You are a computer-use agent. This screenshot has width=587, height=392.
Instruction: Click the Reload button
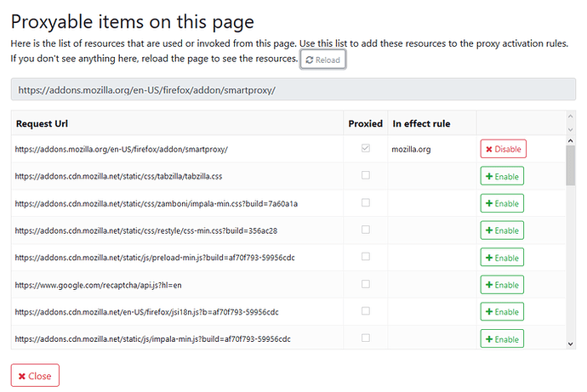323,60
